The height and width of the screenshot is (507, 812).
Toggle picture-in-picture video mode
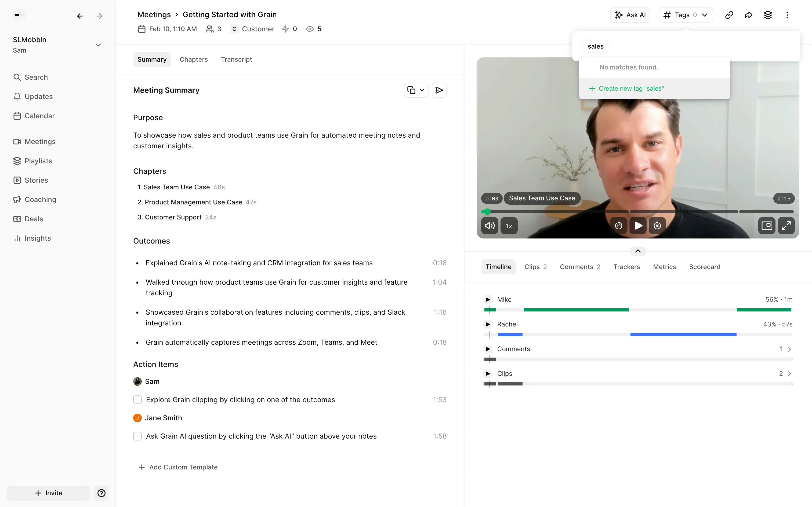(767, 226)
